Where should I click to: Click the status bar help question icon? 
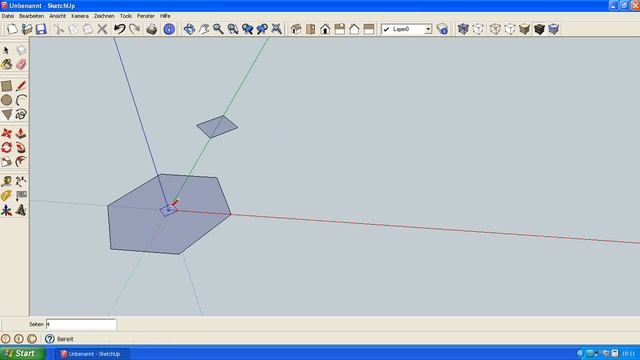pos(50,339)
